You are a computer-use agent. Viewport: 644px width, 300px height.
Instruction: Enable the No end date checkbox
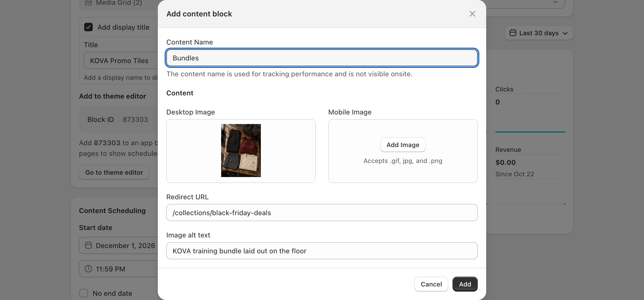coord(84,293)
